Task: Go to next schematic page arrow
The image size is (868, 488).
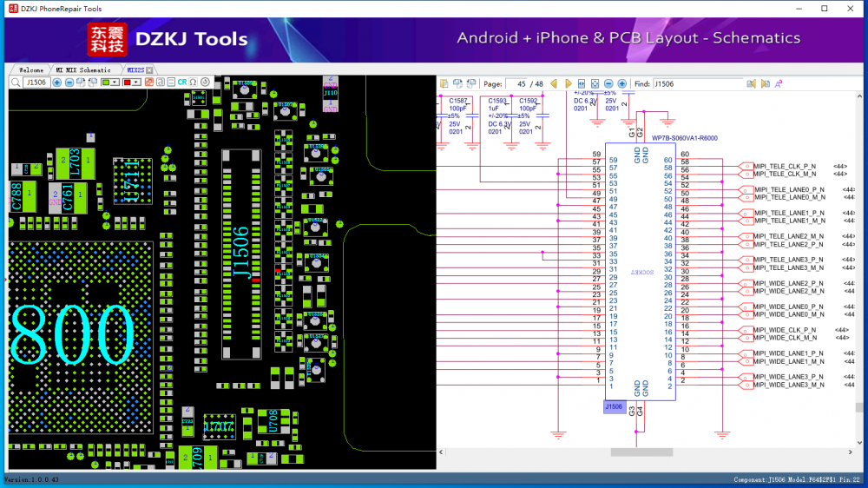Action: coord(569,83)
